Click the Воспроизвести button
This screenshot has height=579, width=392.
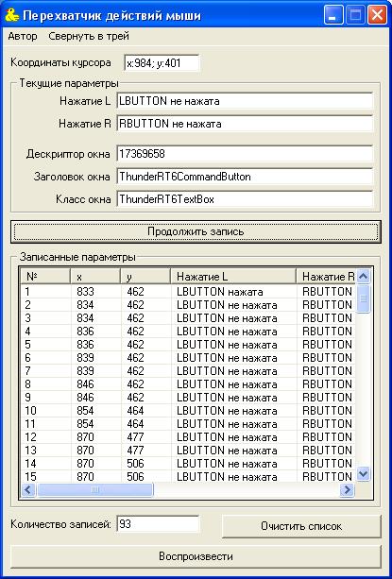coord(196,556)
